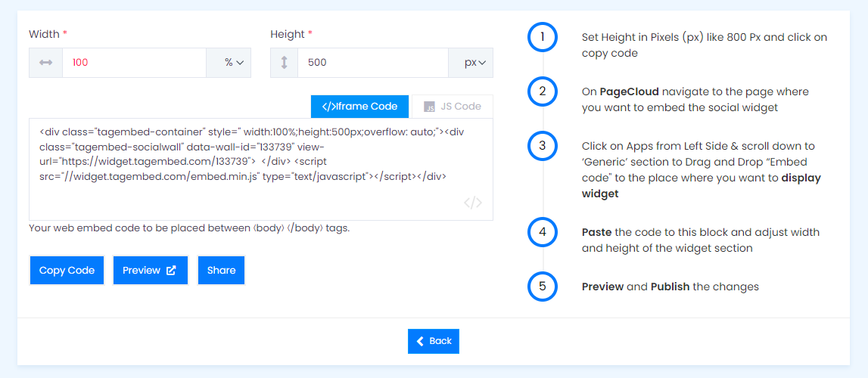Click the left chevron icon on Back

point(420,341)
